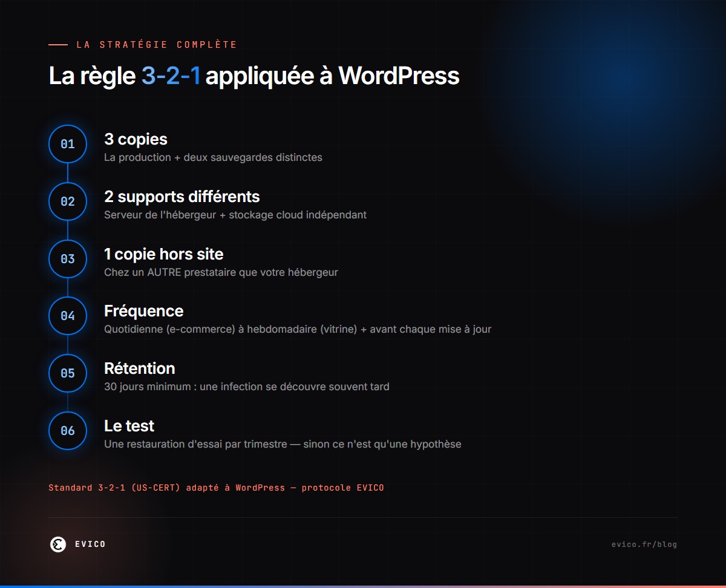726x588 pixels.
Task: Click "Une restauration d'essai par trimestre" line
Action: (283, 444)
